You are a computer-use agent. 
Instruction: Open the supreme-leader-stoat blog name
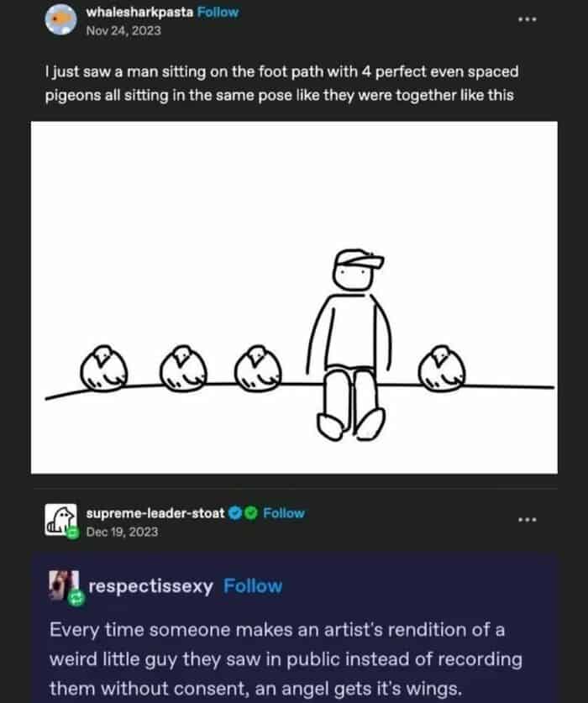[x=155, y=512]
